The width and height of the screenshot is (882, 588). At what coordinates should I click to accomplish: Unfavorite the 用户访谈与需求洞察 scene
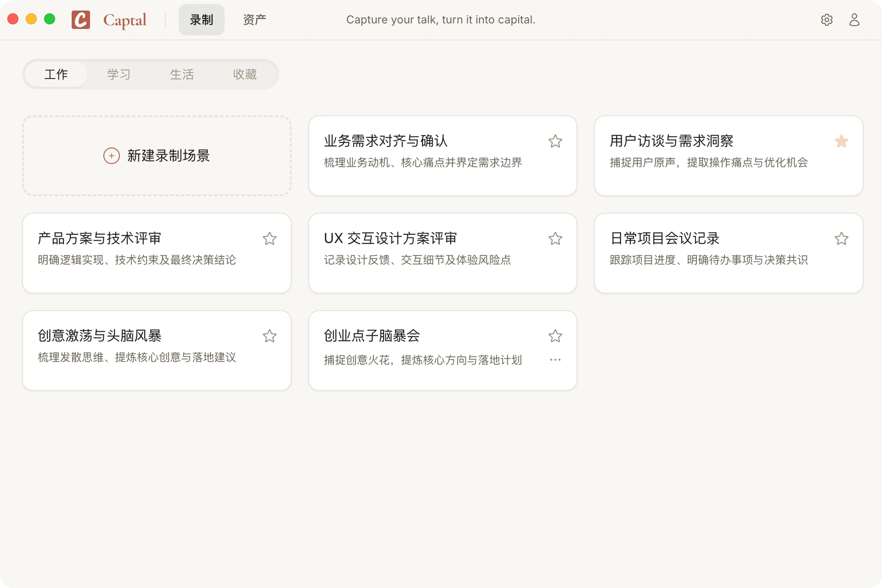pyautogui.click(x=841, y=141)
